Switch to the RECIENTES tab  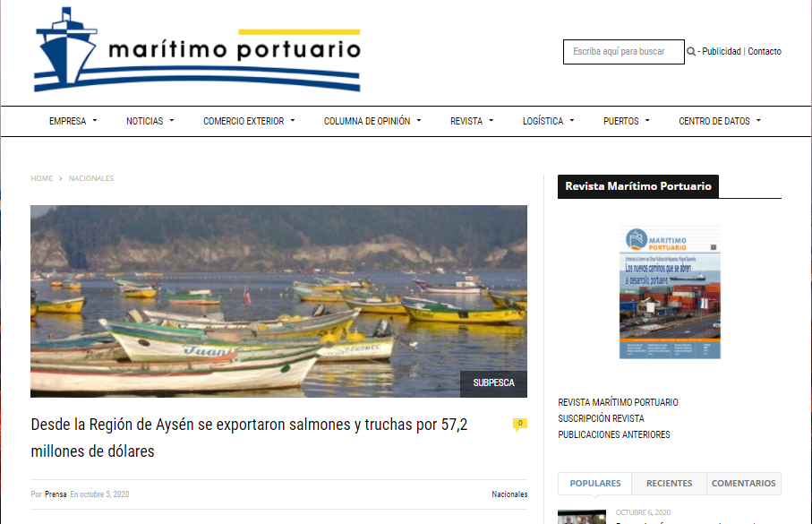coord(669,483)
